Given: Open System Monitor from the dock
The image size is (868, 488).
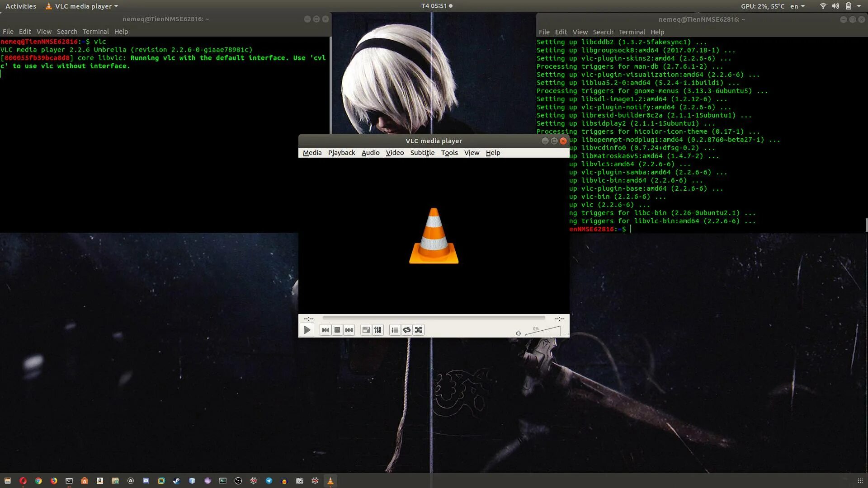Looking at the screenshot, I should tap(223, 481).
